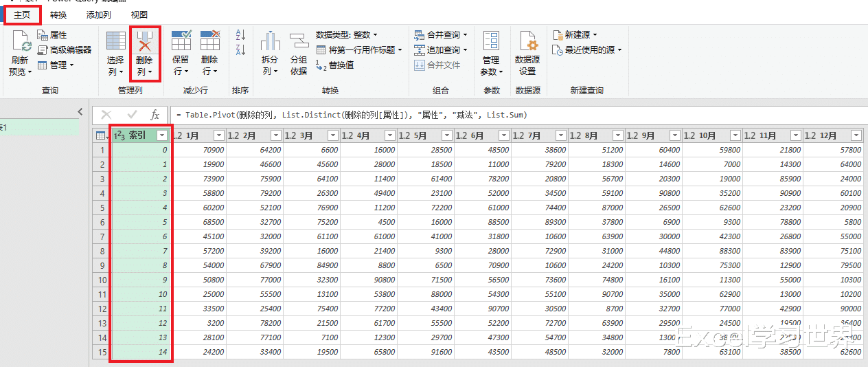Click the 保留行 icon

(x=181, y=41)
